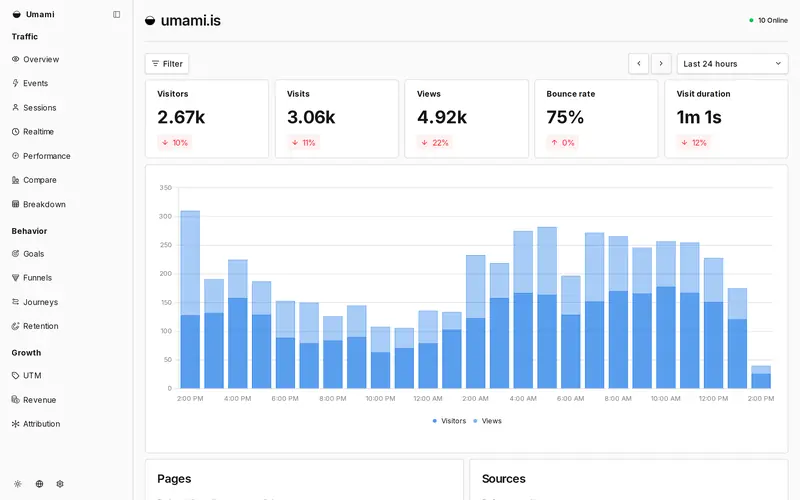Click the Events lightning icon
The image size is (800, 500).
(x=15, y=83)
